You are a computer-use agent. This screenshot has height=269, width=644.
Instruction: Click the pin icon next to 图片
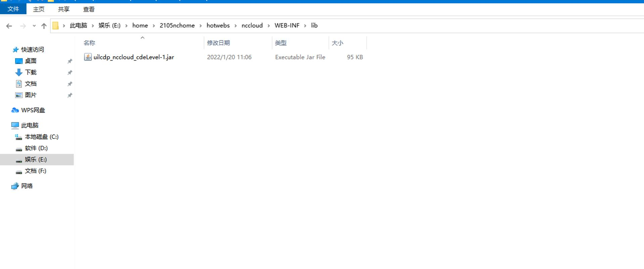point(70,95)
